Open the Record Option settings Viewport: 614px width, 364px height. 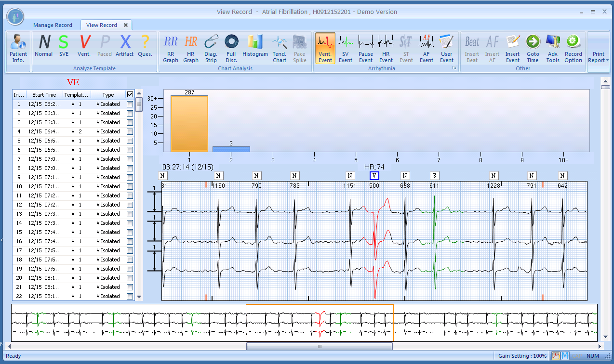[x=573, y=49]
